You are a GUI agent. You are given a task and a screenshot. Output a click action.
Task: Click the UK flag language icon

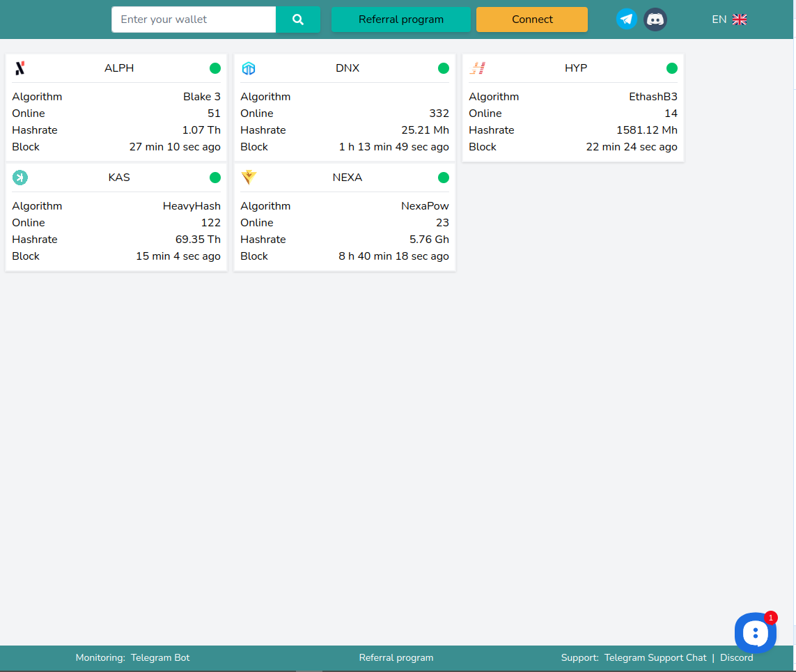click(x=739, y=19)
